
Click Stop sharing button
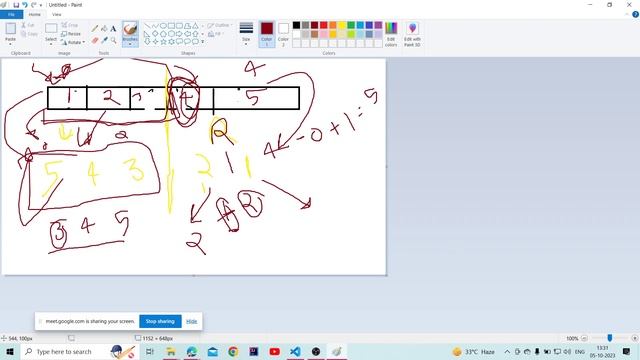[160, 321]
